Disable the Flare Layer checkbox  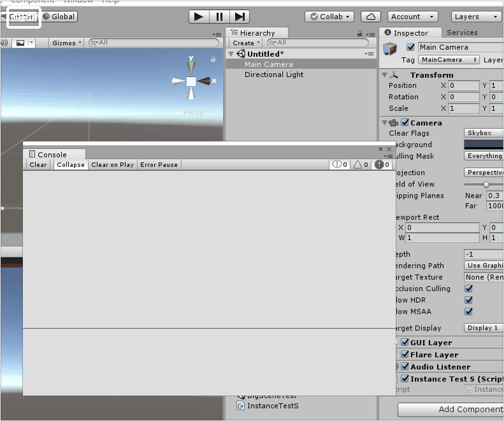pos(405,355)
